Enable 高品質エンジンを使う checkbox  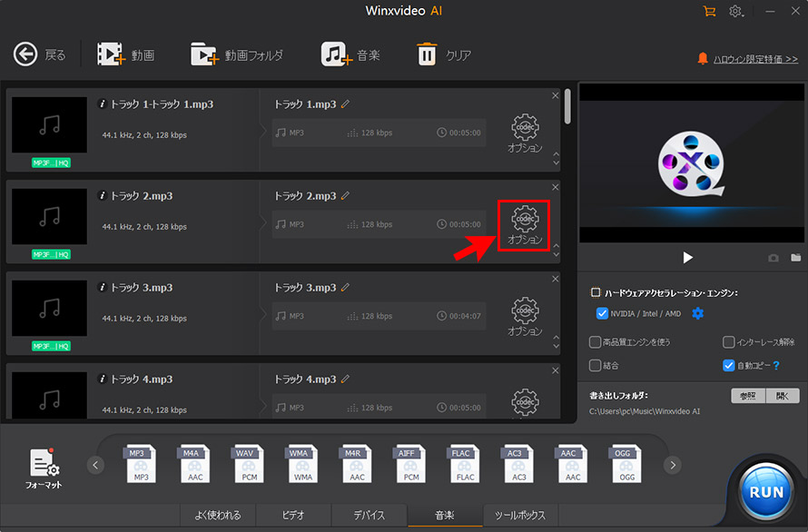[596, 342]
